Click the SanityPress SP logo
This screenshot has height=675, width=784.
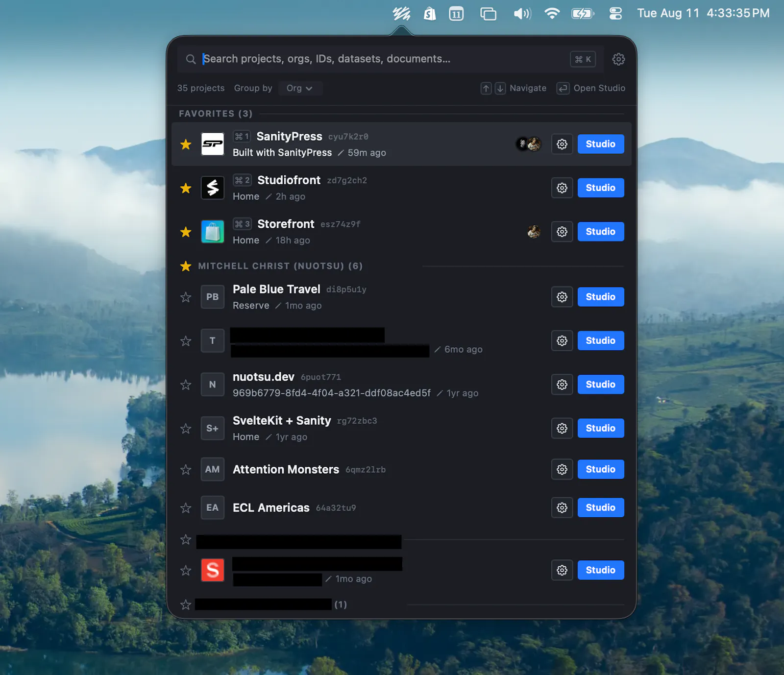pos(213,144)
